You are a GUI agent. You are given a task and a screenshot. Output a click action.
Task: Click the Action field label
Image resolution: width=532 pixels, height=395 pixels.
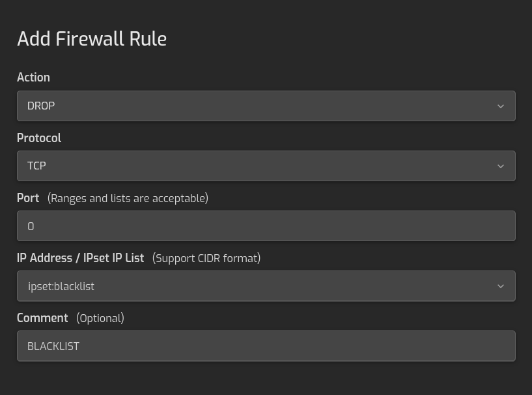[x=33, y=78]
